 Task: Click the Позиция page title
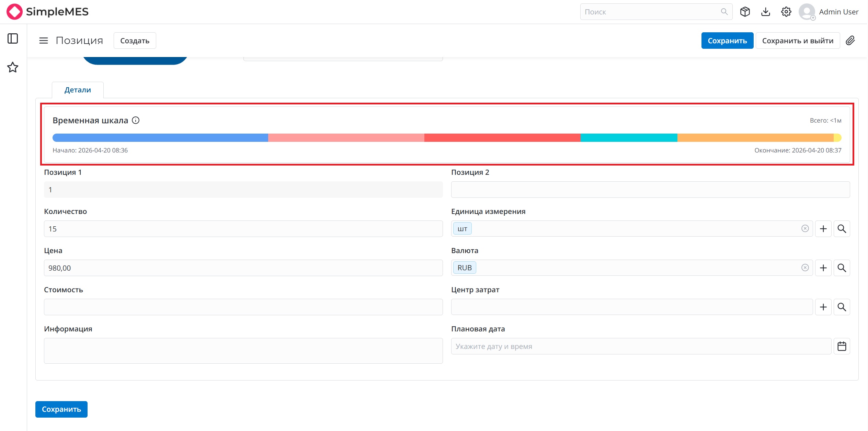click(79, 41)
